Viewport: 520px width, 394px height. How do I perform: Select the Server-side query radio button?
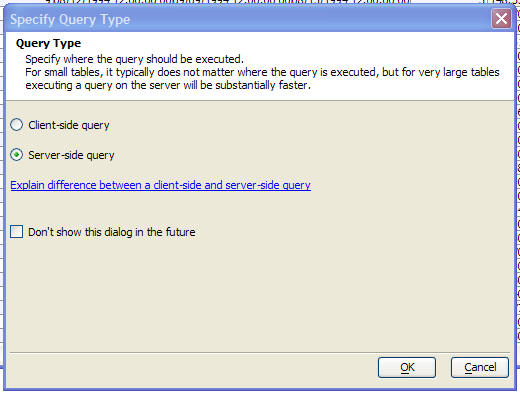pyautogui.click(x=16, y=155)
